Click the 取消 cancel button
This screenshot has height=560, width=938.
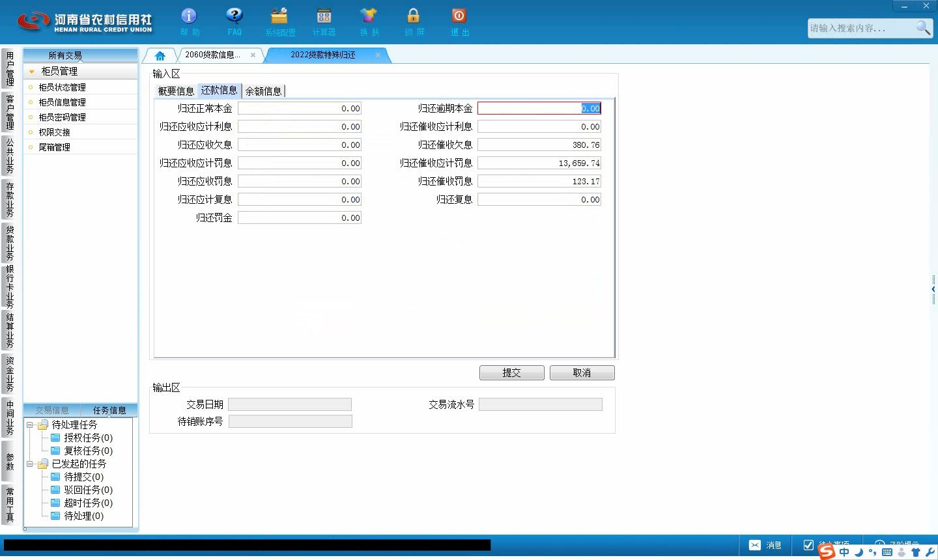[x=582, y=372]
